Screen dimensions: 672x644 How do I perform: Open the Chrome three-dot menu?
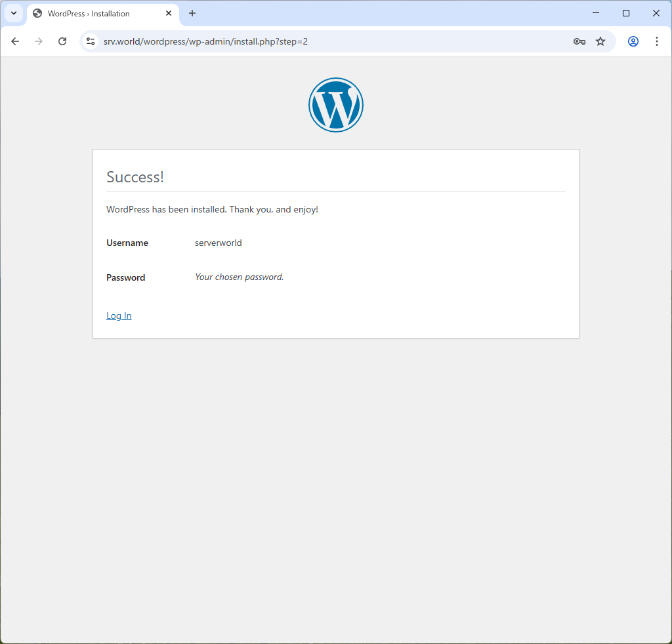coord(657,41)
